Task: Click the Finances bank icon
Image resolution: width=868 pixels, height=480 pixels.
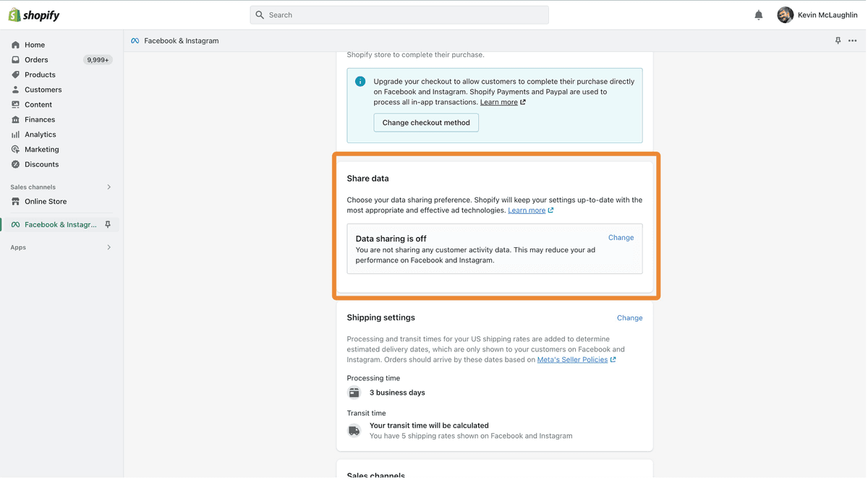Action: 16,119
